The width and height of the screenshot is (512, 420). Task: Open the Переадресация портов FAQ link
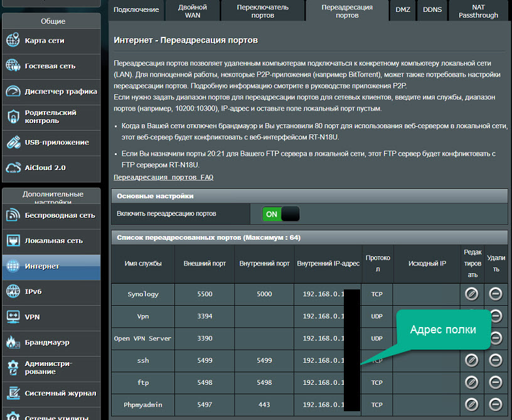(166, 176)
